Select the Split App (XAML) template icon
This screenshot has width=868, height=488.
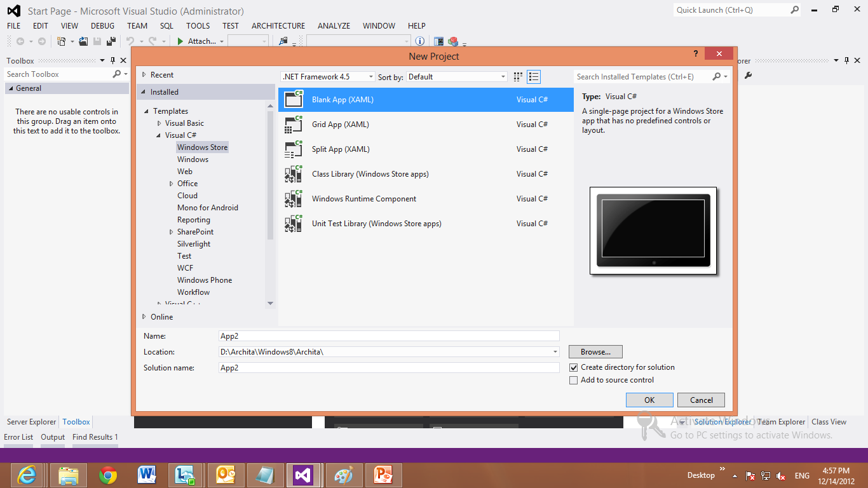point(293,149)
